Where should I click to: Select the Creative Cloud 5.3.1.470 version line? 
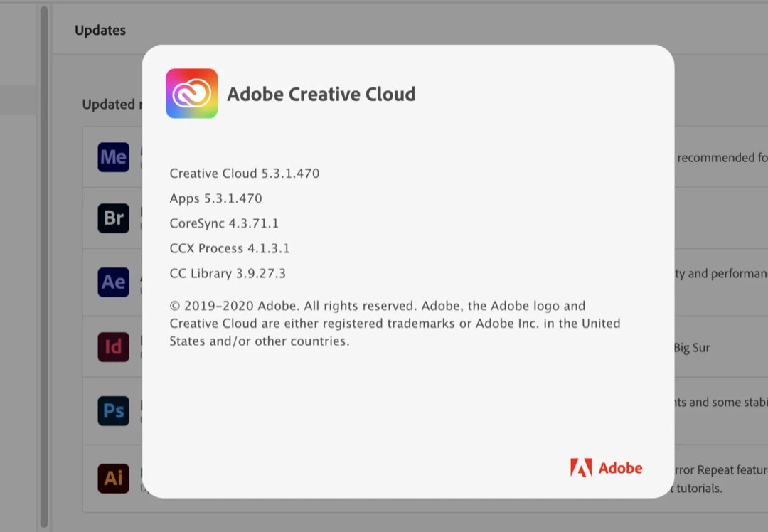(x=245, y=174)
